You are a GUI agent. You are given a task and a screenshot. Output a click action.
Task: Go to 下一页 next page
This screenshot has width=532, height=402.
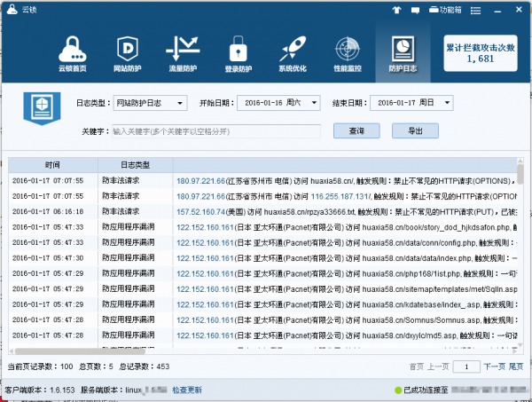tap(494, 366)
